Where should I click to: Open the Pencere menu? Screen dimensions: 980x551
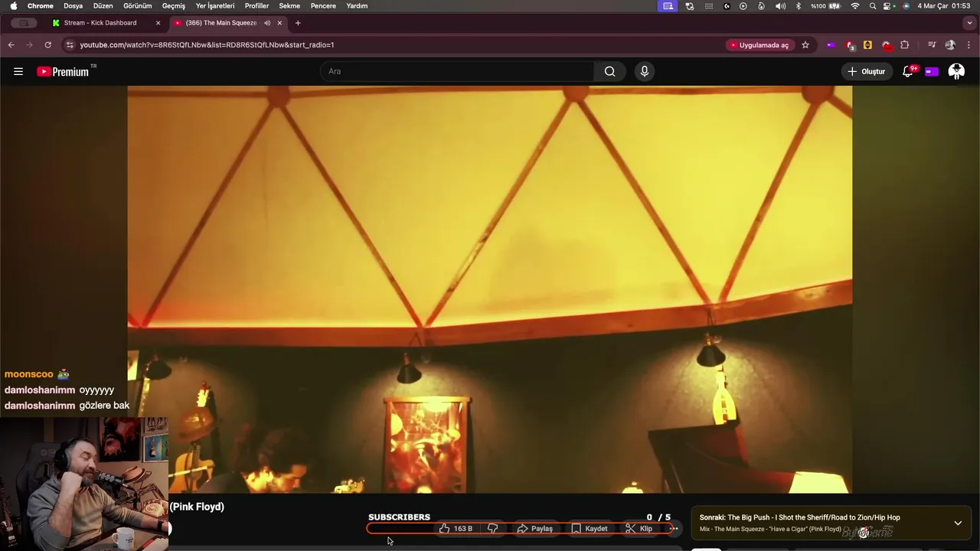(323, 6)
